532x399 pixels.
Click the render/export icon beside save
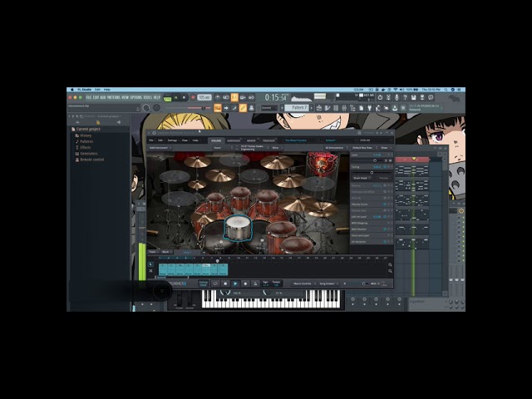coord(422,97)
